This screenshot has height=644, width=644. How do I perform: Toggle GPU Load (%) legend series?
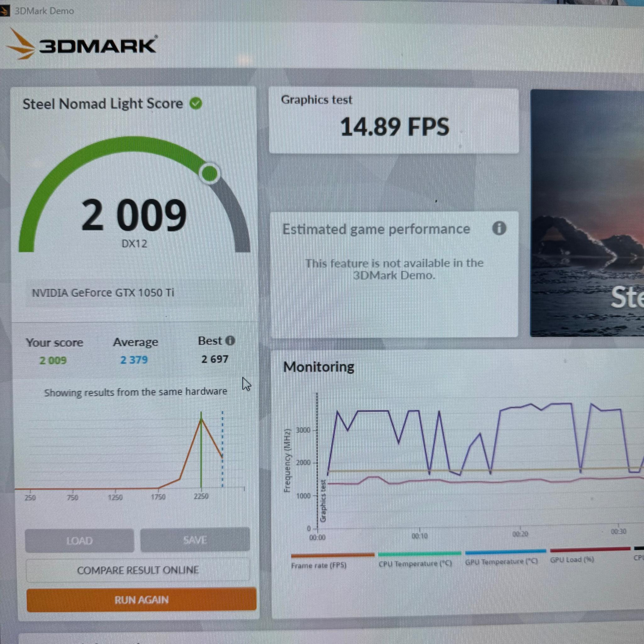590,555
